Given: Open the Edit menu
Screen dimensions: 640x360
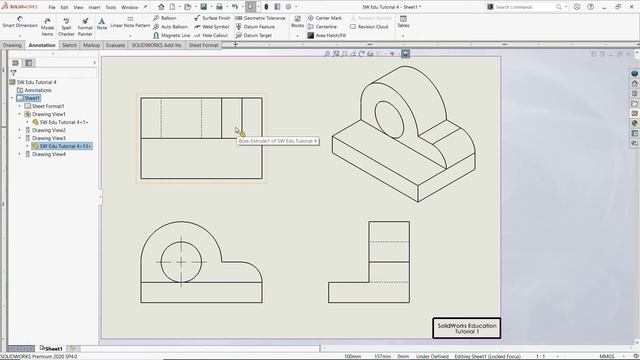Looking at the screenshot, I should [x=64, y=7].
